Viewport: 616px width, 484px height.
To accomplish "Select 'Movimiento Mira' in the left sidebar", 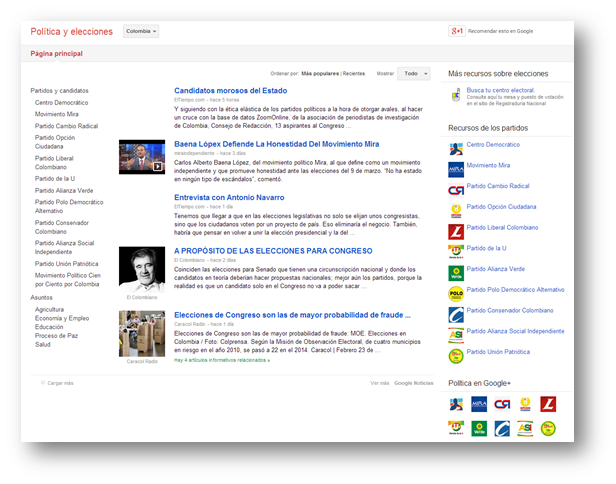I will (57, 114).
